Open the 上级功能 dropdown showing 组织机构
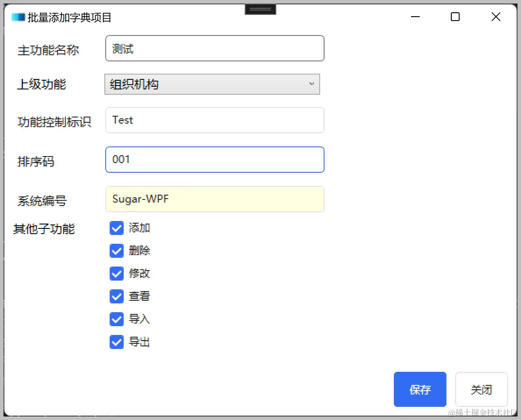Image resolution: width=521 pixels, height=420 pixels. coord(212,84)
